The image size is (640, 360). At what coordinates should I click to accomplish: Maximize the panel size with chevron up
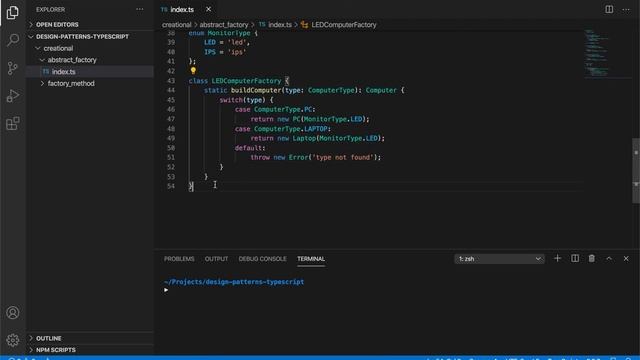tap(609, 258)
